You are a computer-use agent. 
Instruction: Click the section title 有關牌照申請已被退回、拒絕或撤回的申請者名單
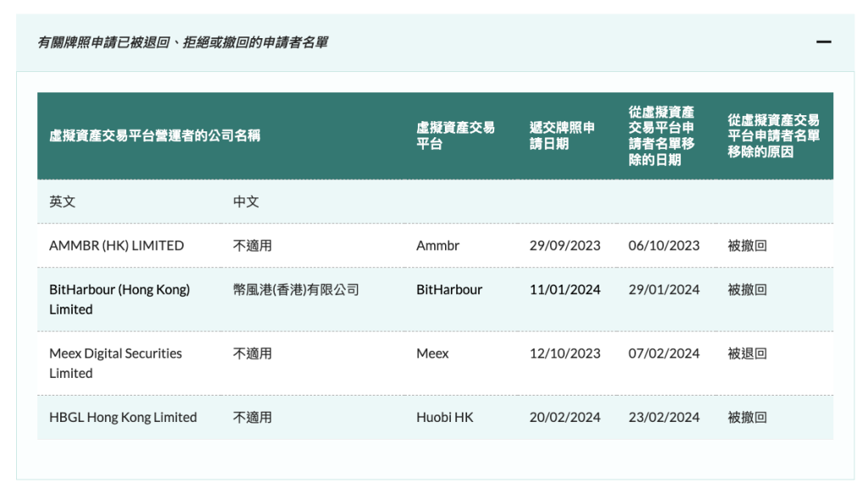pos(183,42)
